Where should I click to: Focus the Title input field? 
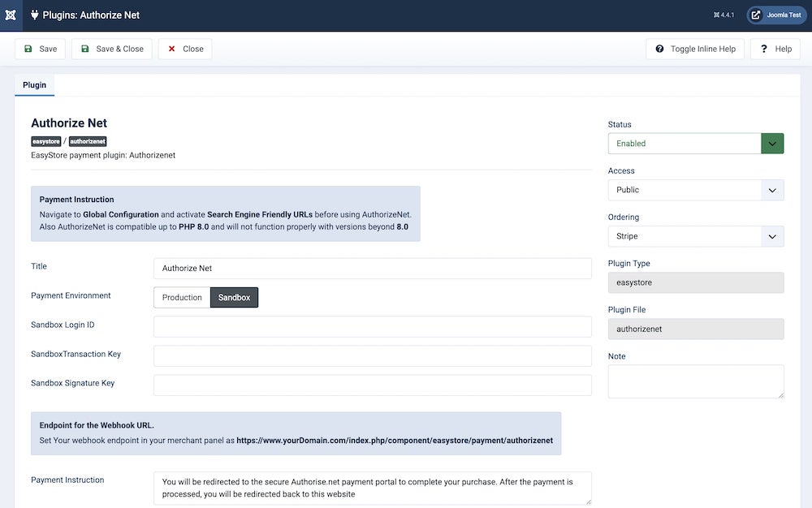(x=373, y=269)
